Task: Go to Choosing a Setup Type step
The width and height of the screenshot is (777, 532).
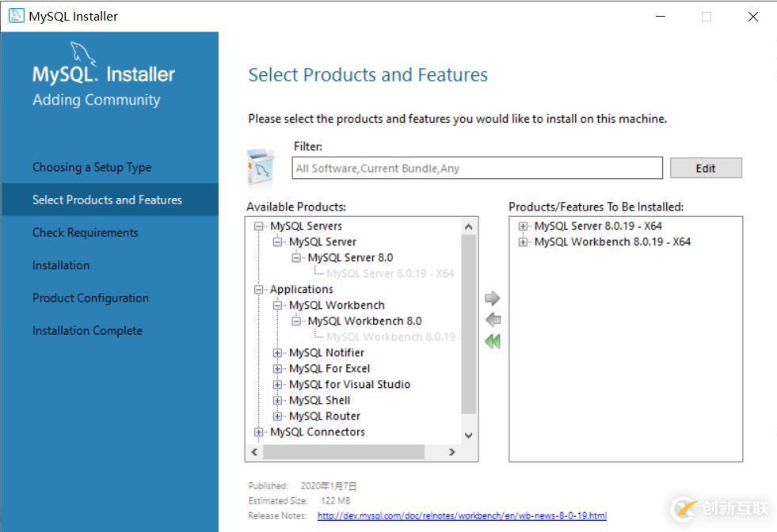Action: point(92,167)
